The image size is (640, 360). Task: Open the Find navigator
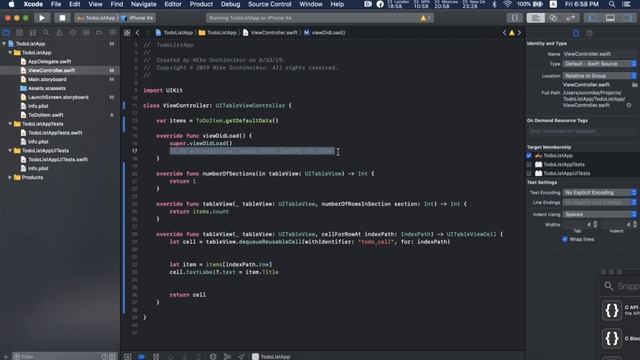tap(46, 33)
